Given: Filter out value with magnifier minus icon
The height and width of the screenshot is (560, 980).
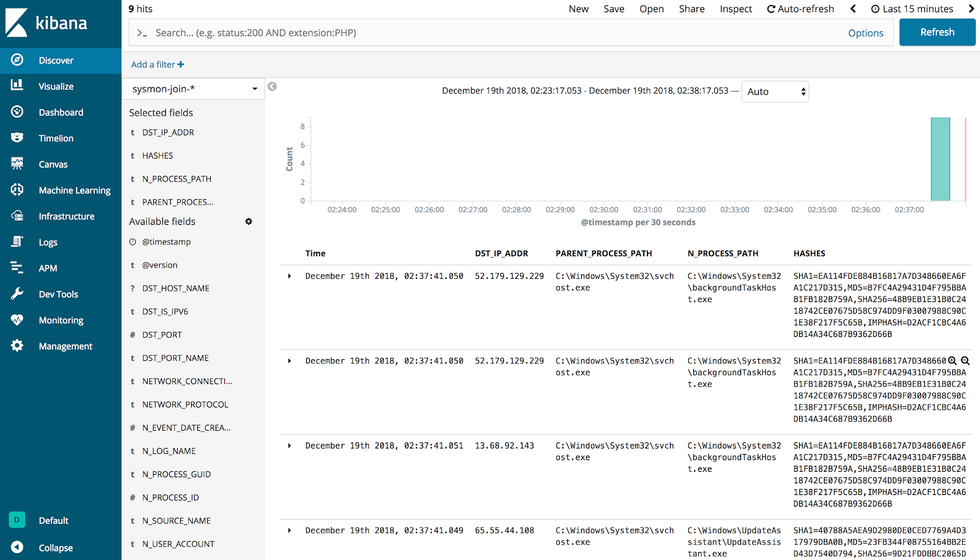Looking at the screenshot, I should (x=965, y=361).
